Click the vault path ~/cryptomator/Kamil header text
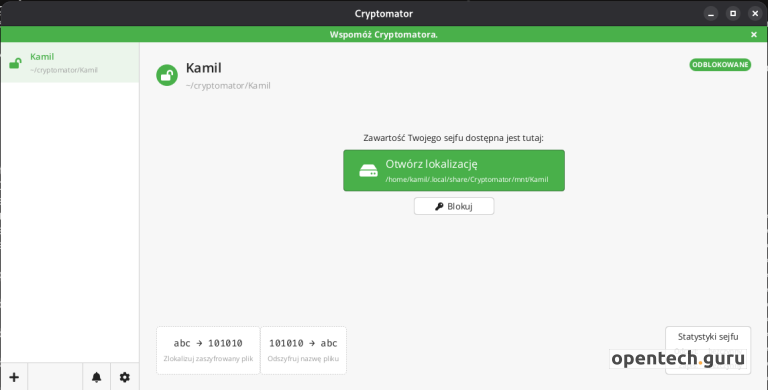The height and width of the screenshot is (390, 768). click(x=228, y=86)
